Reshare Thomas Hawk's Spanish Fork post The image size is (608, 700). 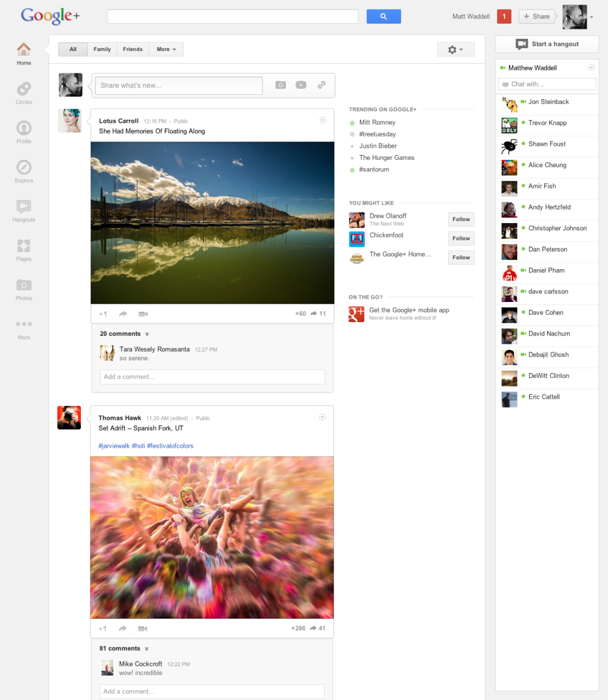tap(123, 628)
